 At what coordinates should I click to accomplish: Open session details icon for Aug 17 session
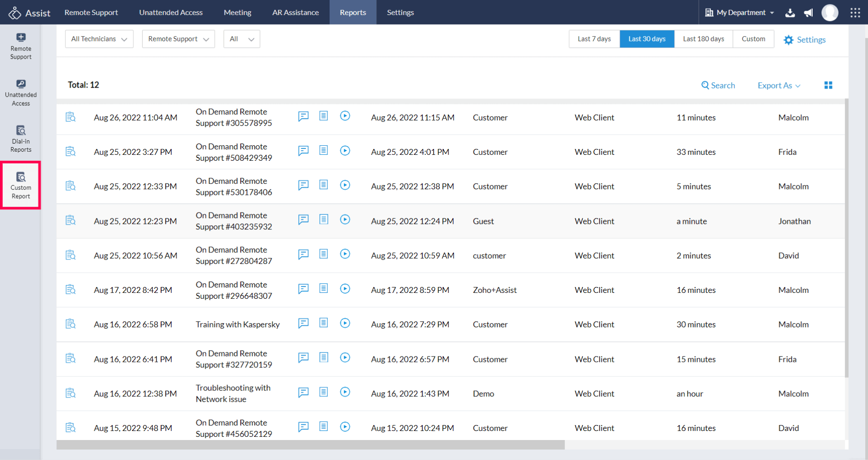[70, 289]
